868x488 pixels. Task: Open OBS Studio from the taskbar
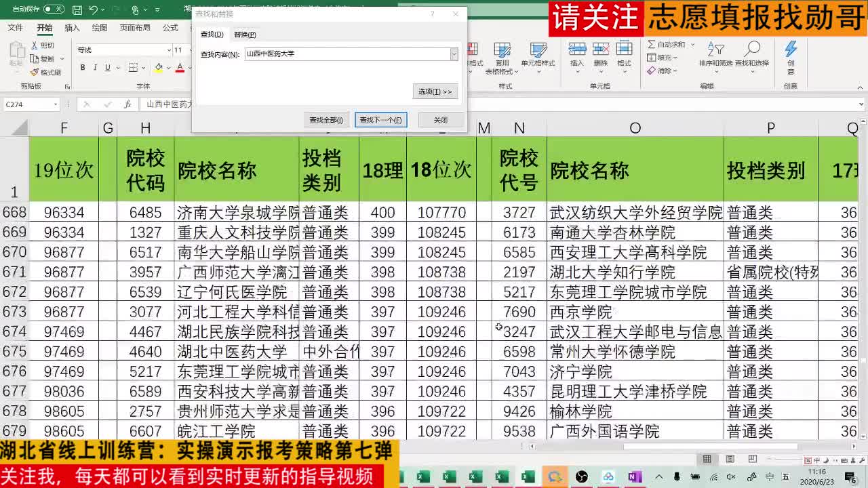[x=582, y=477]
